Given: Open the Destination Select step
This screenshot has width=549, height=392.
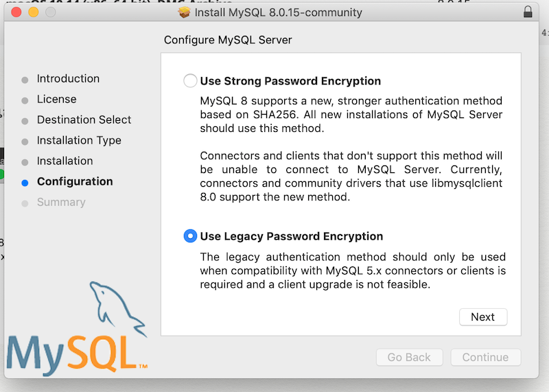Looking at the screenshot, I should pos(84,120).
